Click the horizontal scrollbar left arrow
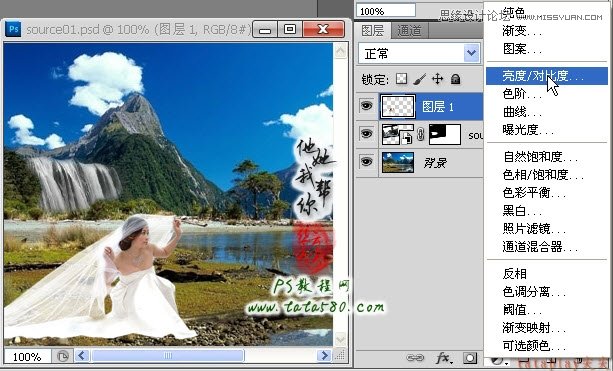Image resolution: width=613 pixels, height=371 pixels. [x=82, y=356]
